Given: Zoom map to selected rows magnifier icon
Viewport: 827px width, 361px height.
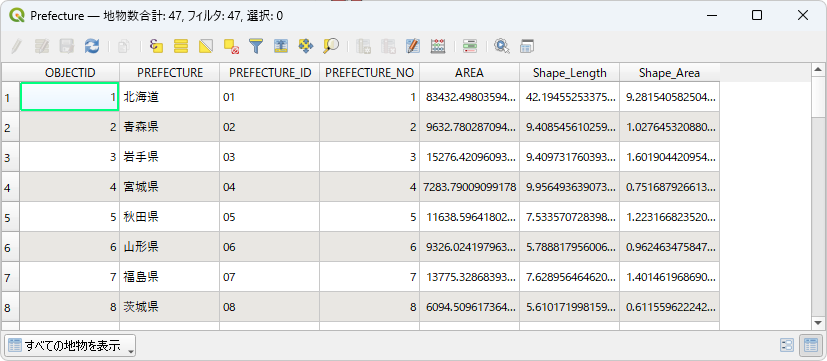Looking at the screenshot, I should 331,46.
